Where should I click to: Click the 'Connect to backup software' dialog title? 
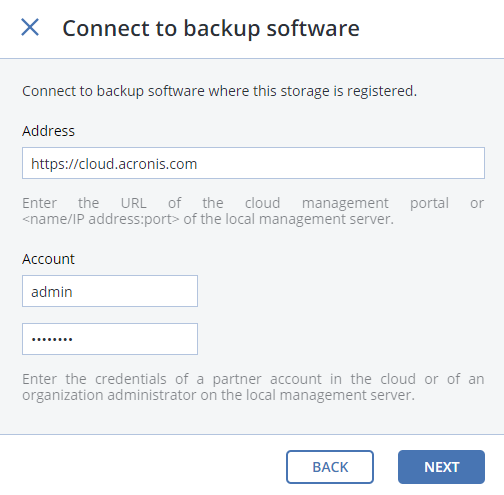tap(211, 29)
